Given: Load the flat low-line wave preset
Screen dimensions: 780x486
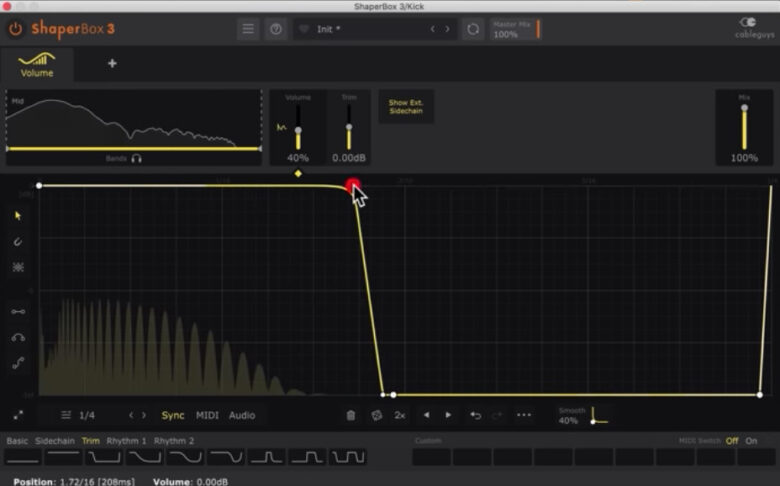Looking at the screenshot, I should pyautogui.click(x=23, y=457).
